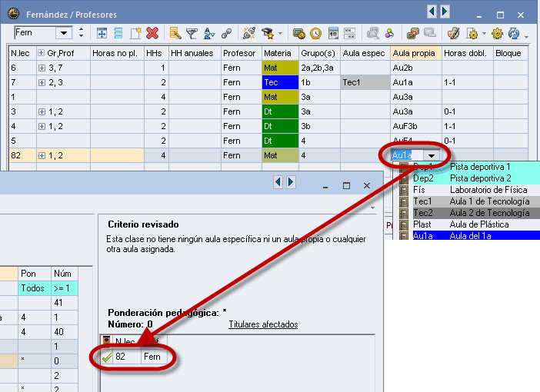Viewport: 540px width, 392px height.
Task: Click the new lesson icon with star
Action: [135, 33]
